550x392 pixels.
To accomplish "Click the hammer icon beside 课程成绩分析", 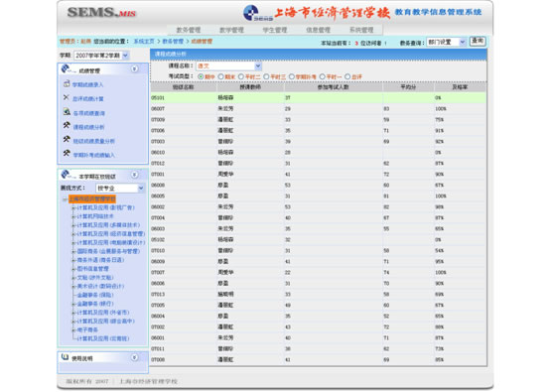I will 67,125.
